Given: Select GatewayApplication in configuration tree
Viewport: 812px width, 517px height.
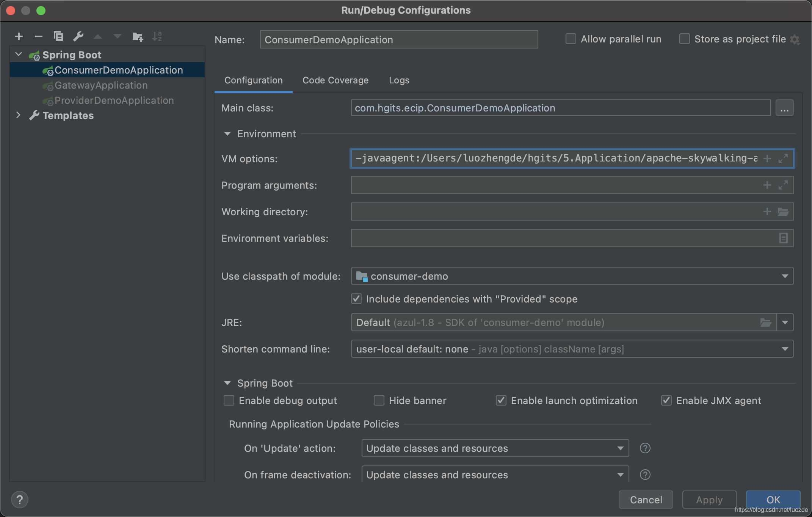Looking at the screenshot, I should (x=101, y=85).
